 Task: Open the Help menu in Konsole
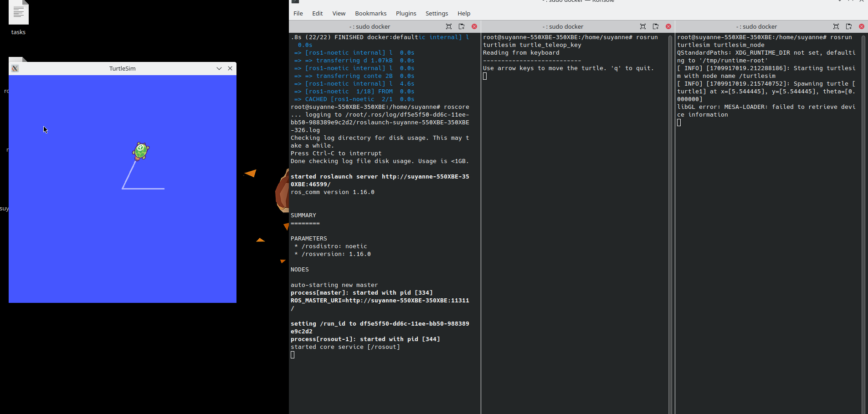pos(464,13)
